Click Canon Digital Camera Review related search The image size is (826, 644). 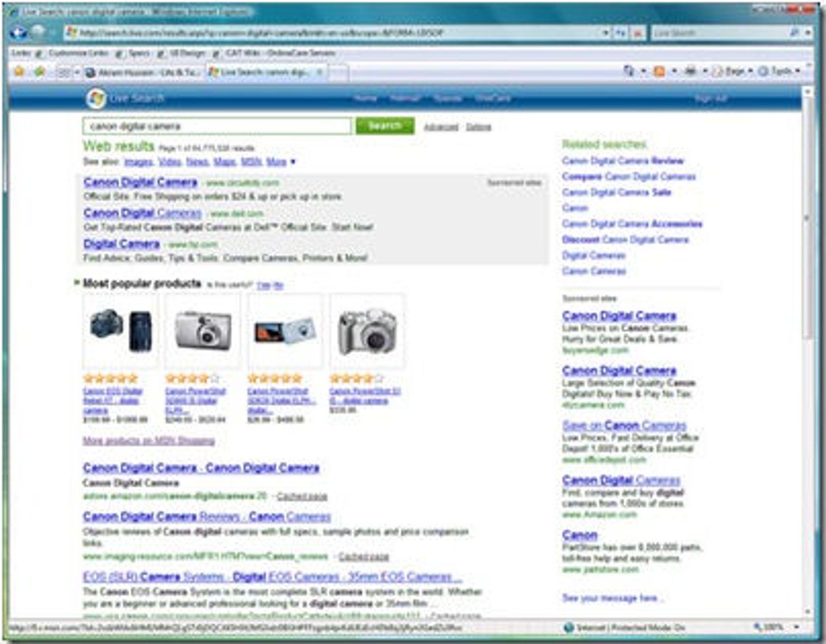(x=623, y=161)
